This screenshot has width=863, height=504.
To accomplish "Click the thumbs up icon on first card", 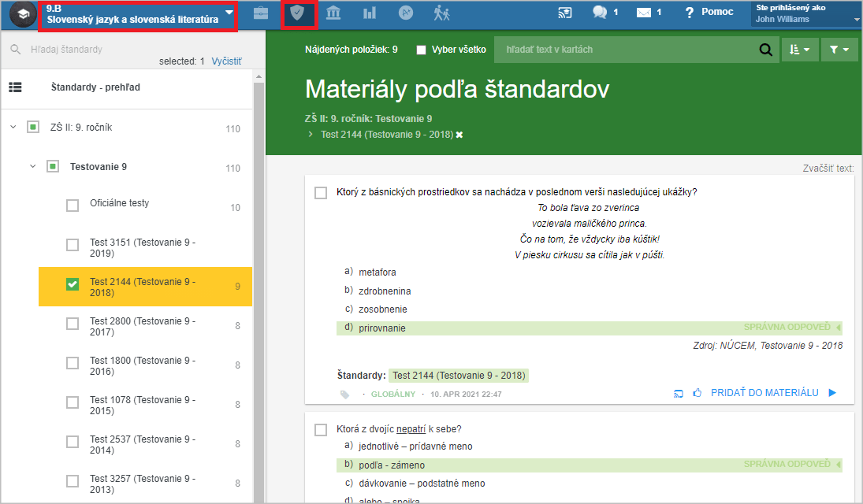I will tap(697, 393).
